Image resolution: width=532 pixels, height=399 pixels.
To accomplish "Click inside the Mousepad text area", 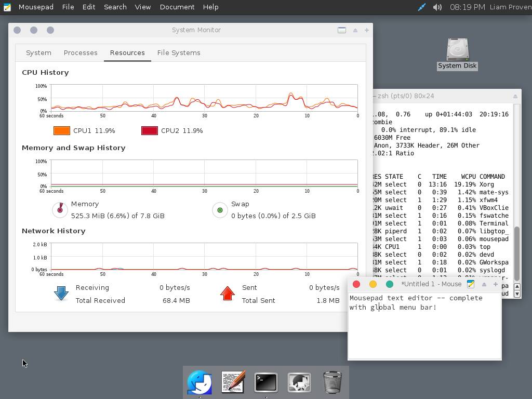I will point(424,332).
